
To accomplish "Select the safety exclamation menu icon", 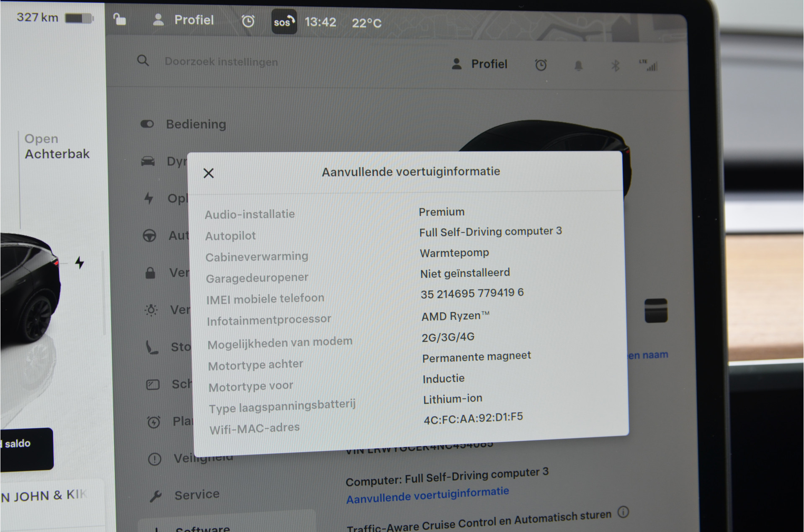I will (x=155, y=459).
